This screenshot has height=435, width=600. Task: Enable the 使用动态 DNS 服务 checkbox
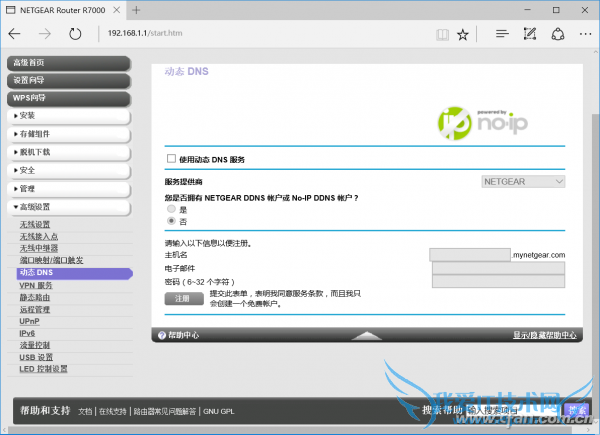click(171, 158)
